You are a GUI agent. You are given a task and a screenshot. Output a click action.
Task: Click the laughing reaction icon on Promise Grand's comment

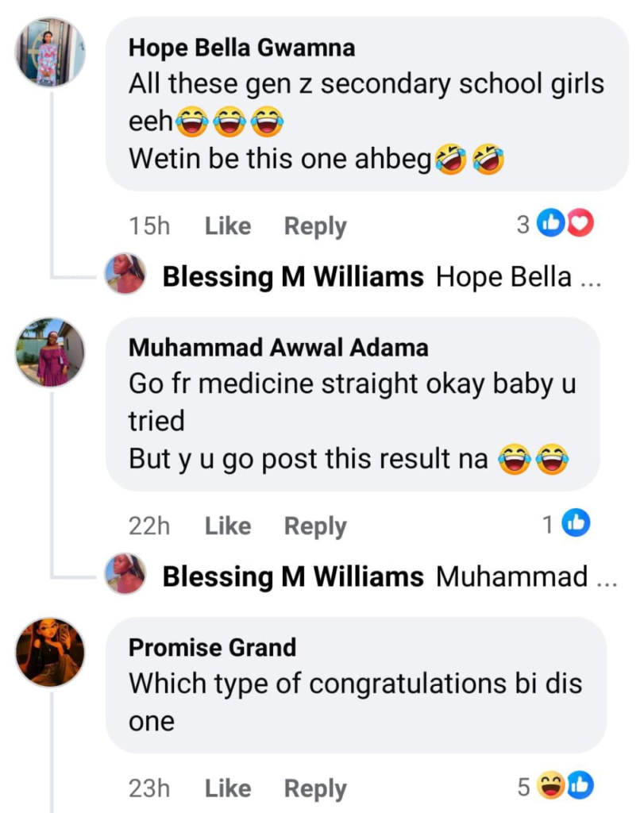pos(550,785)
